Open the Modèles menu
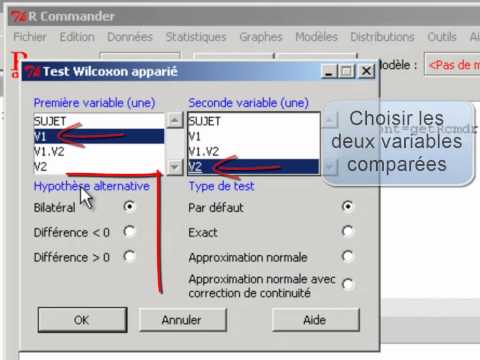The image size is (480, 360). tap(316, 37)
